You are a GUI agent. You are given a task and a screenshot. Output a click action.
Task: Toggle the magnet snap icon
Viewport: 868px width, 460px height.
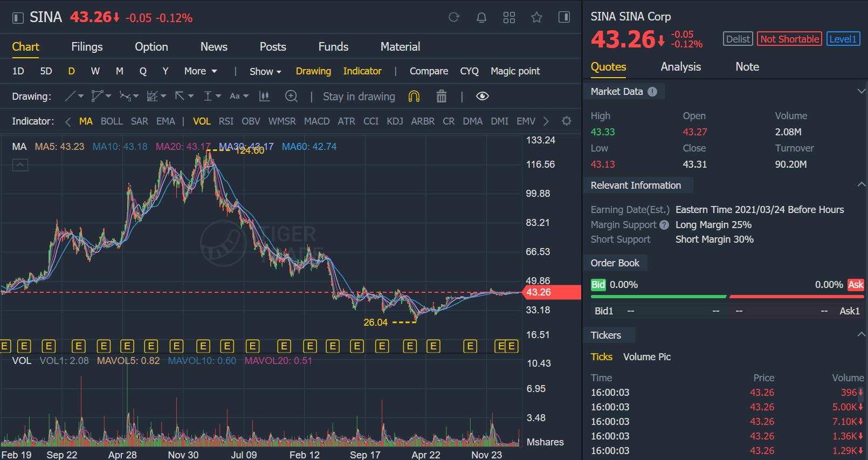click(414, 96)
